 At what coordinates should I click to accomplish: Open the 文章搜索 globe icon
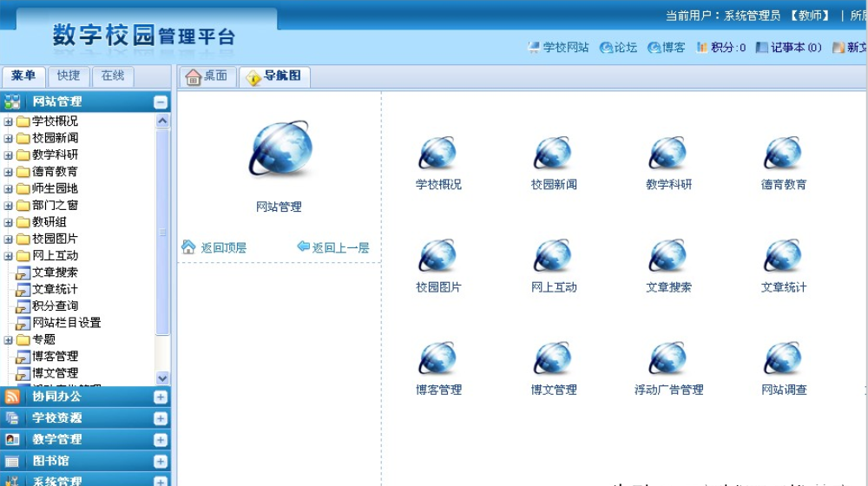pos(667,255)
